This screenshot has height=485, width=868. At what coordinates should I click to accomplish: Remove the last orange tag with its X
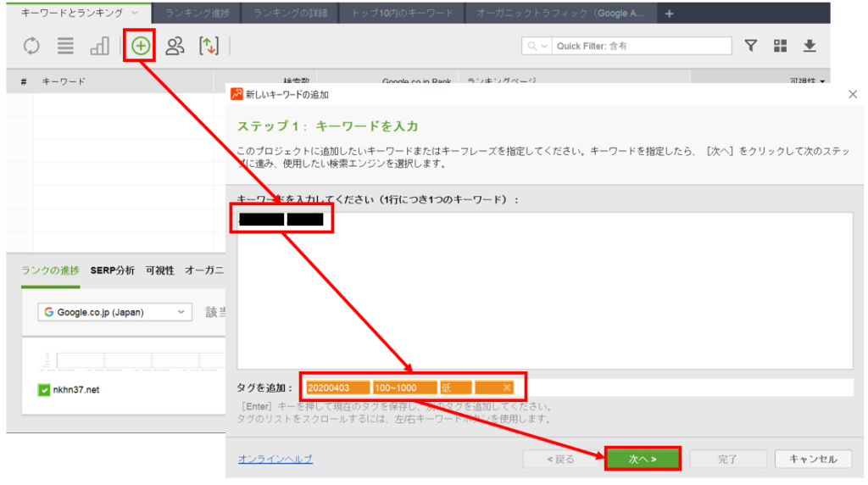[x=507, y=387]
